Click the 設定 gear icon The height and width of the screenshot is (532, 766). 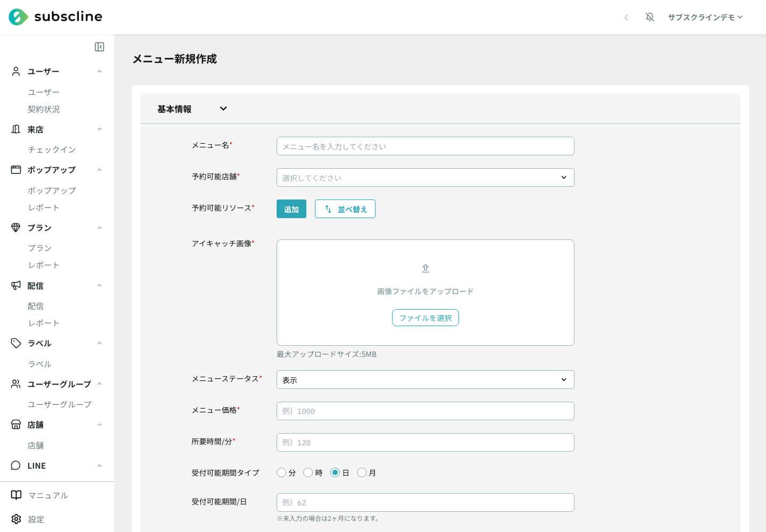point(16,519)
